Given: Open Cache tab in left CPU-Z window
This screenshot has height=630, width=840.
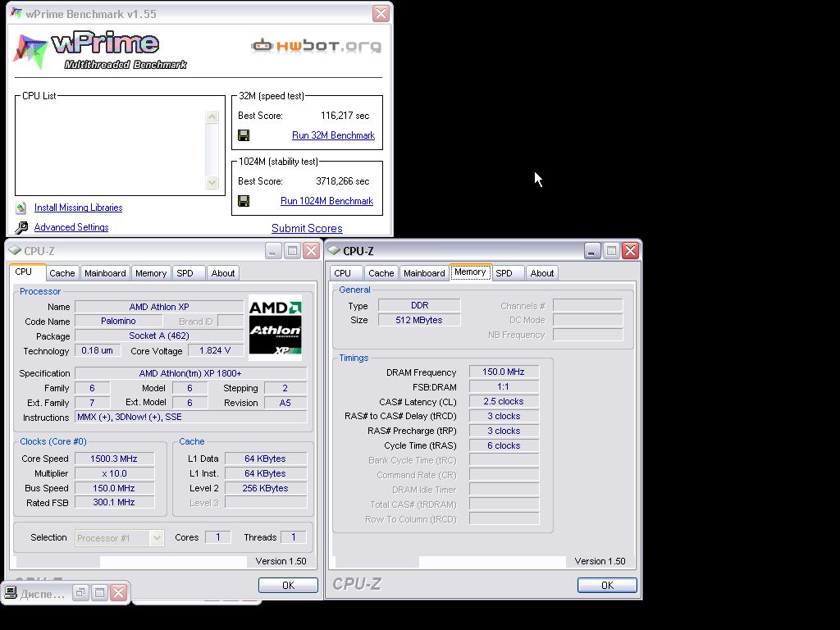Looking at the screenshot, I should point(62,273).
